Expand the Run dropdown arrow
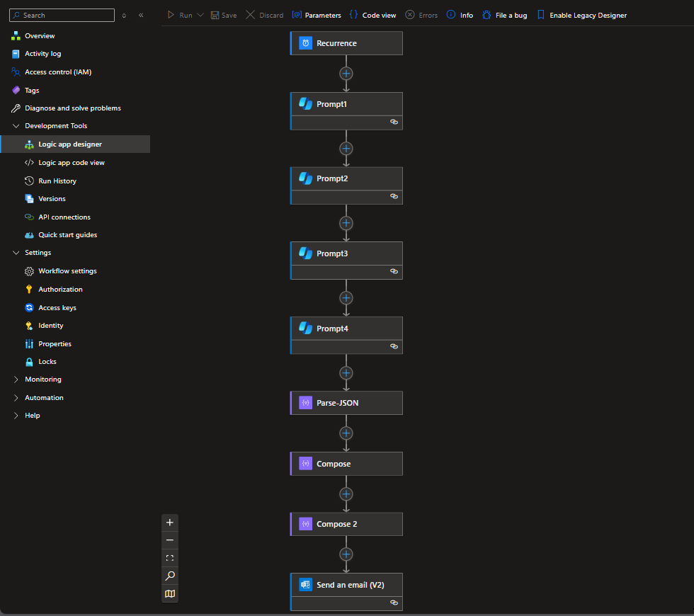Image resolution: width=694 pixels, height=616 pixels. [x=200, y=14]
